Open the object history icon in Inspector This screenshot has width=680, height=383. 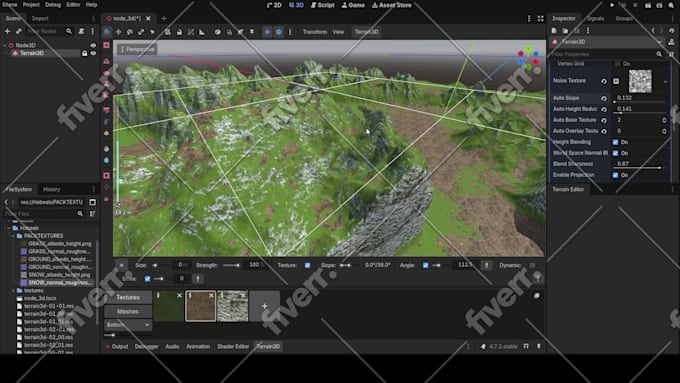[x=671, y=30]
